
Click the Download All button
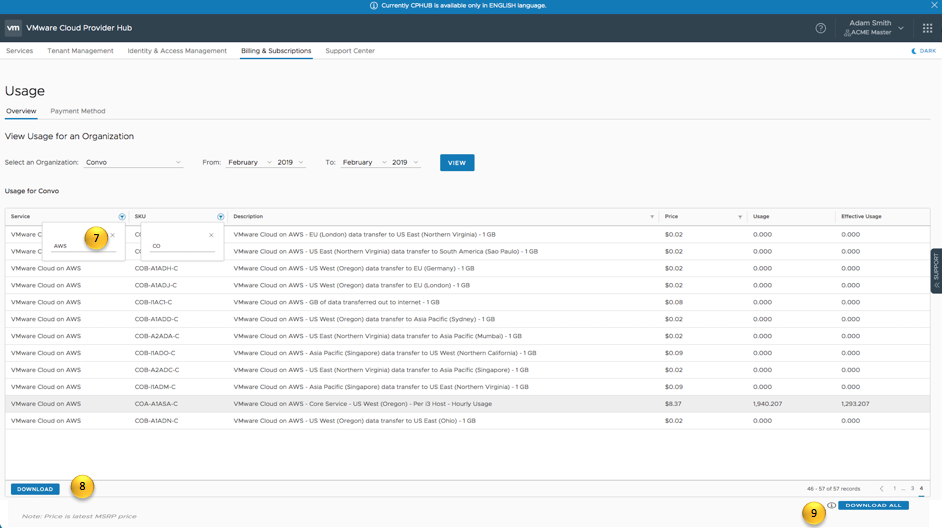coord(873,506)
